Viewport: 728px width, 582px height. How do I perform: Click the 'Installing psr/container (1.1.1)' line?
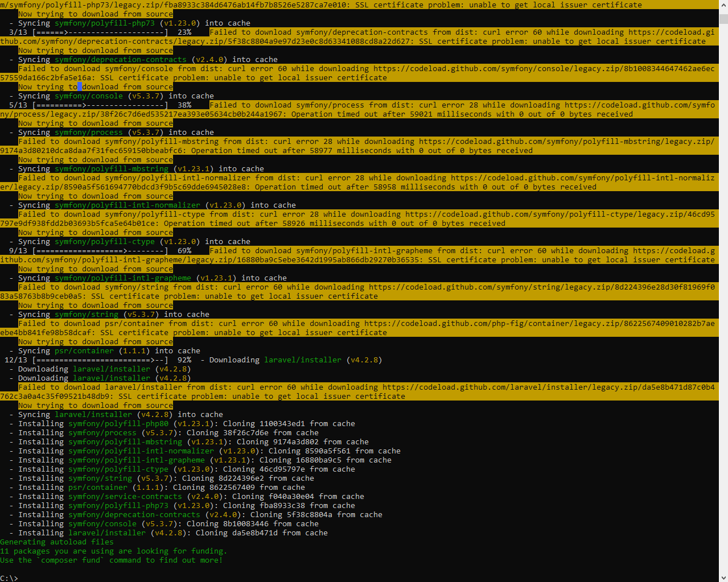(x=157, y=488)
